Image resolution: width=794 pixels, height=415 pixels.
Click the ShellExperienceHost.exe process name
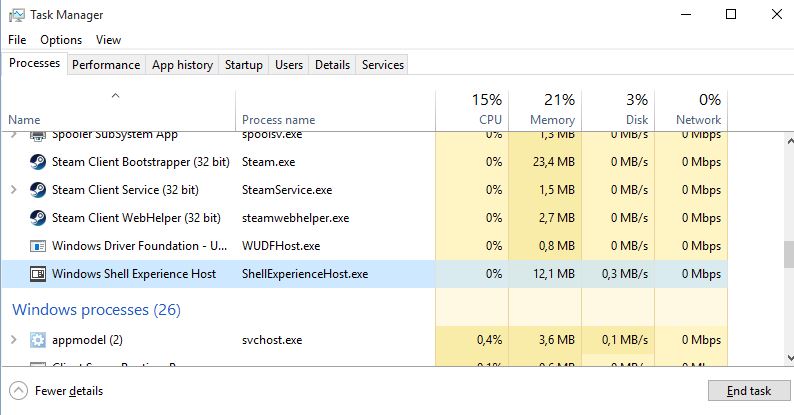(305, 274)
